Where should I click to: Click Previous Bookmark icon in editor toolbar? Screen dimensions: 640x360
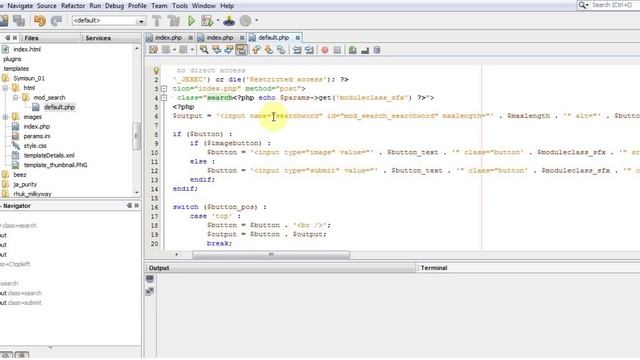coord(256,50)
